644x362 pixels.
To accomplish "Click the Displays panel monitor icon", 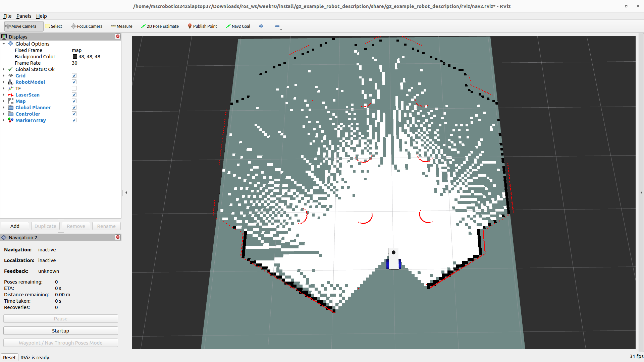I will [x=4, y=37].
